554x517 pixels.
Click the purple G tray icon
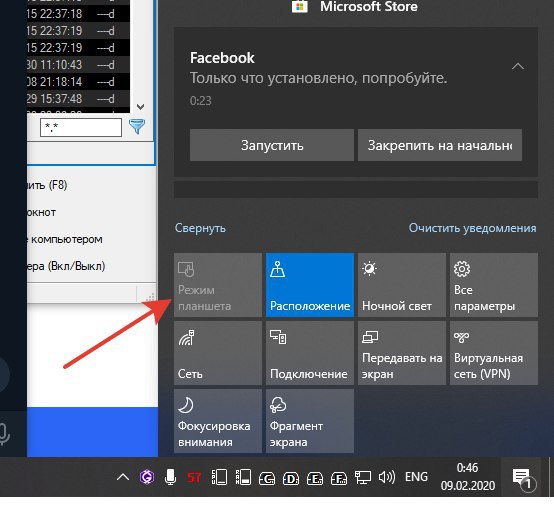147,477
